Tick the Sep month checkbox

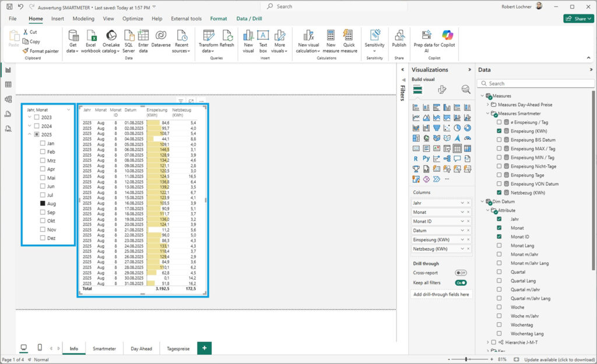tap(43, 212)
